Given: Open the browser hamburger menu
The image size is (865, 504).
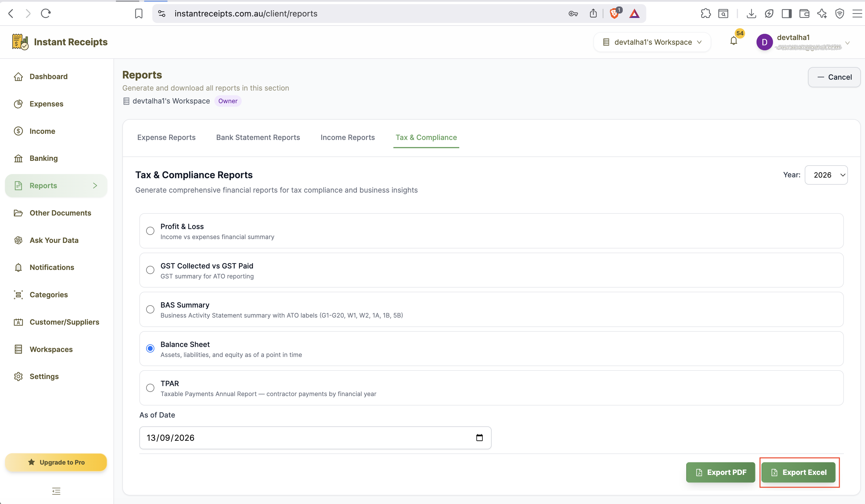Looking at the screenshot, I should (x=857, y=14).
